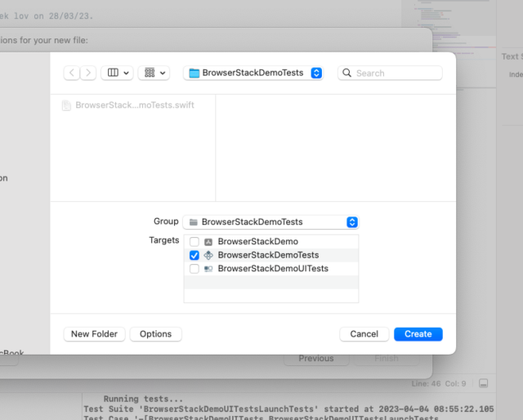Enable the BrowserStackDemoUITests target checkbox
Image resolution: width=523 pixels, height=420 pixels.
(194, 269)
